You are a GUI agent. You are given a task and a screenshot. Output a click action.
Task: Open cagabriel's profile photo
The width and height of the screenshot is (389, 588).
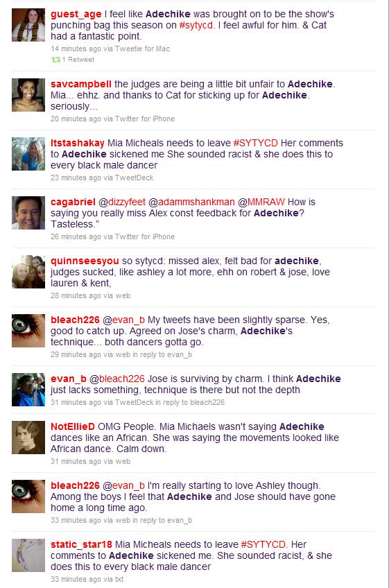pyautogui.click(x=28, y=213)
